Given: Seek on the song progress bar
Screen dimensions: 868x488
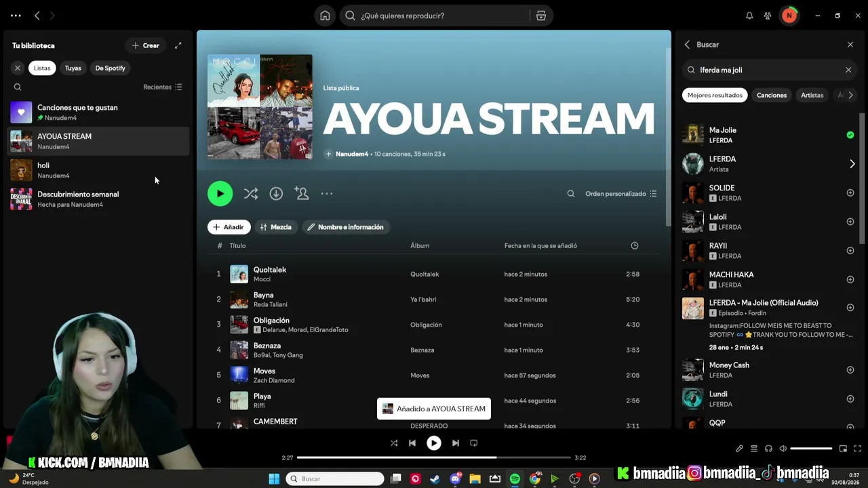Looking at the screenshot, I should 434,457.
